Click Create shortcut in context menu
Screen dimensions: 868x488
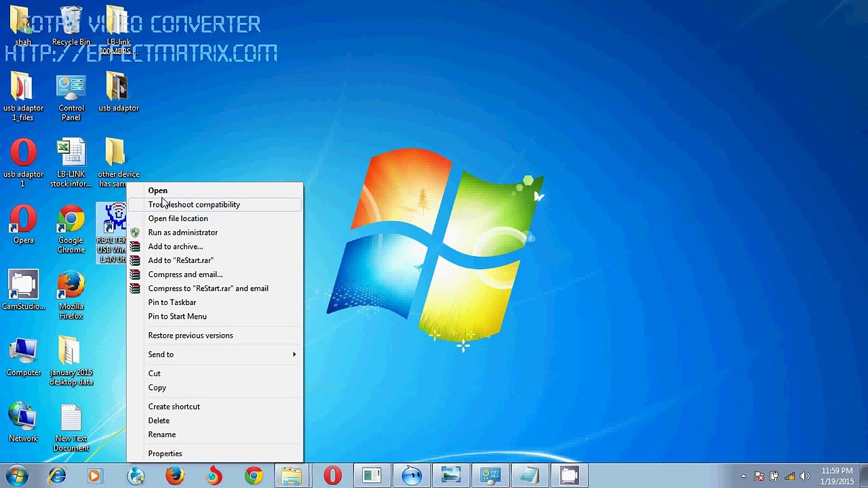pos(174,407)
